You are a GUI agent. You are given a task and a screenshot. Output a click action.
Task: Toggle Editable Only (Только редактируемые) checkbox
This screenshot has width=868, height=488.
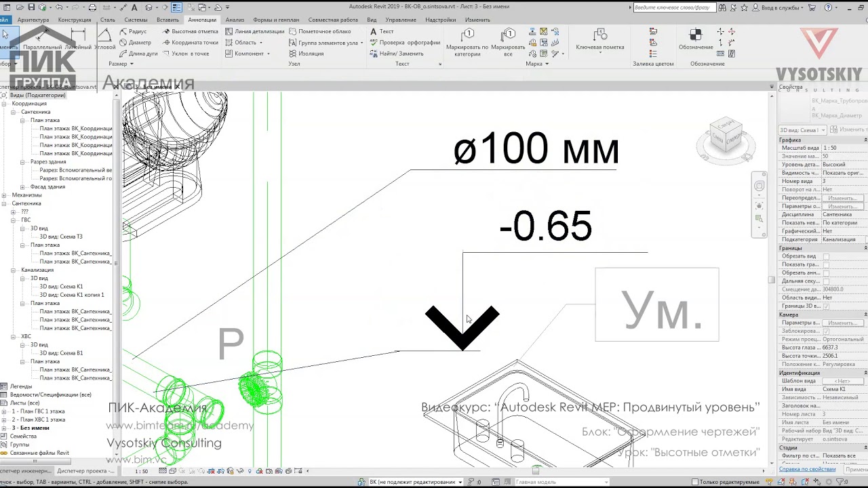[695, 482]
